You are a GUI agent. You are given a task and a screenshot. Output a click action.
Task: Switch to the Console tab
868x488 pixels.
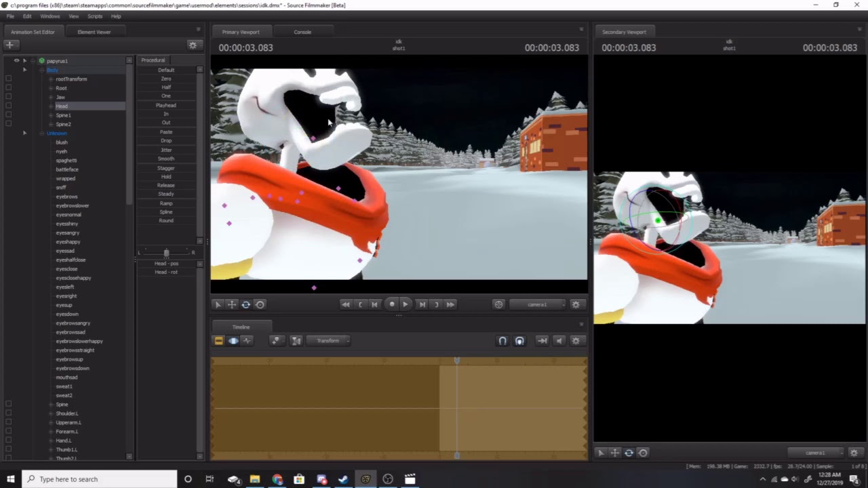point(302,32)
